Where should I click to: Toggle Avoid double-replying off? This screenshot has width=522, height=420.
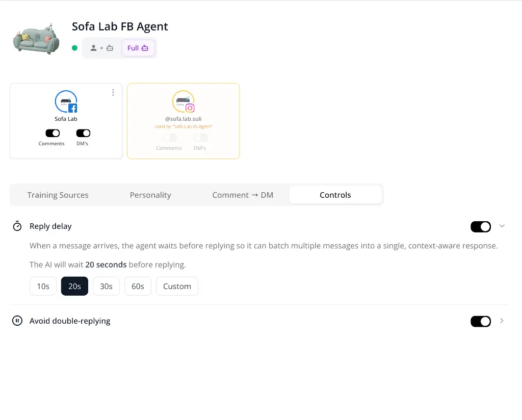pos(481,321)
